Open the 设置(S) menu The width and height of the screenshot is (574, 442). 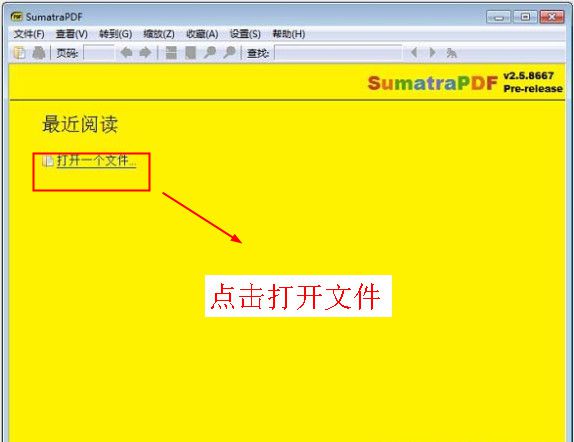point(245,34)
